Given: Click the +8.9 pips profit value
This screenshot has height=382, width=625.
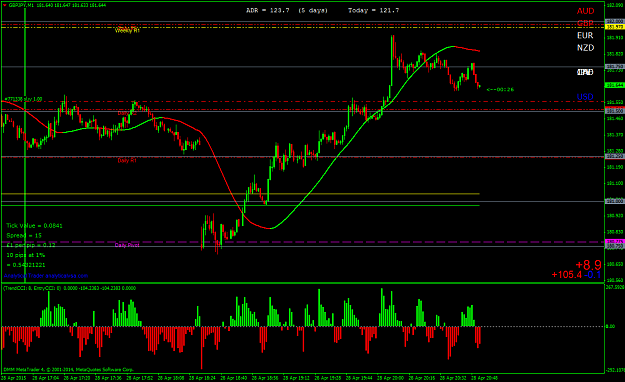Looking at the screenshot, I should 588,265.
